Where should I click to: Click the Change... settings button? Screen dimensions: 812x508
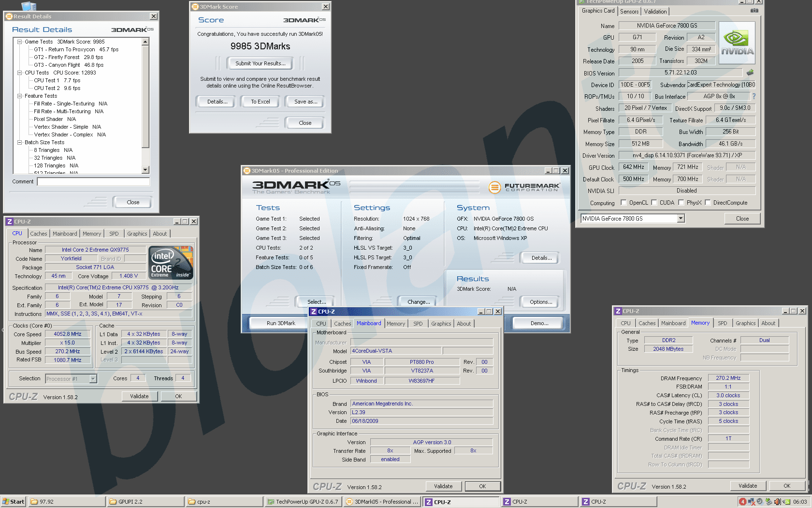(419, 302)
